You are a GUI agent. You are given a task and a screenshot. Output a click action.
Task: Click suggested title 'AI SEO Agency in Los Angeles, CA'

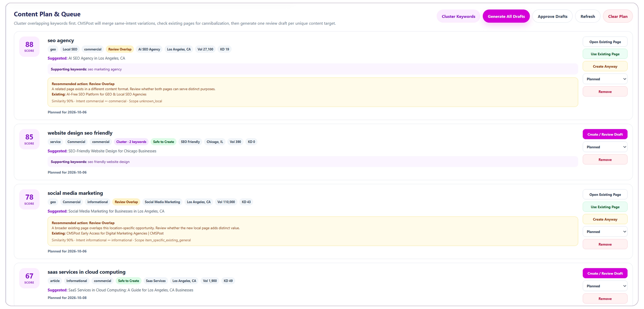point(97,58)
